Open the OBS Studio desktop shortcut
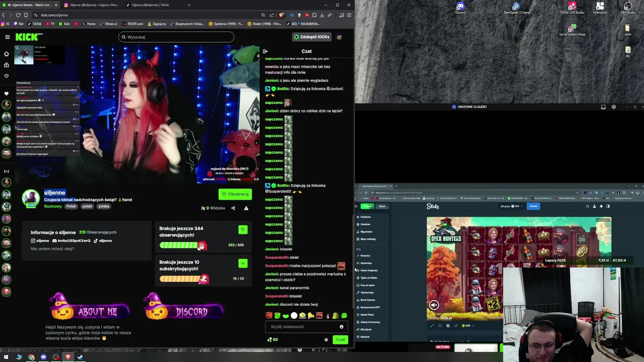 click(628, 8)
